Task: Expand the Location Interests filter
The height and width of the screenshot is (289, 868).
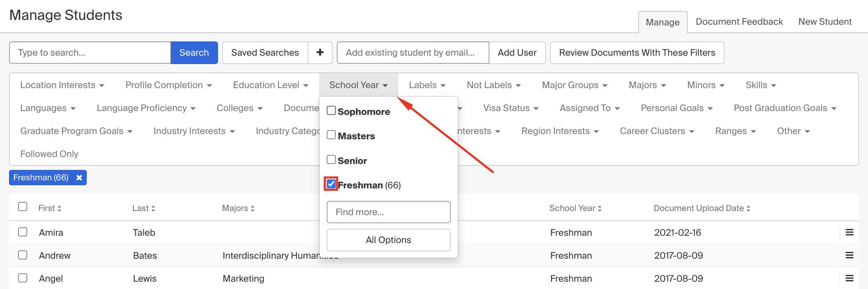Action: click(62, 85)
